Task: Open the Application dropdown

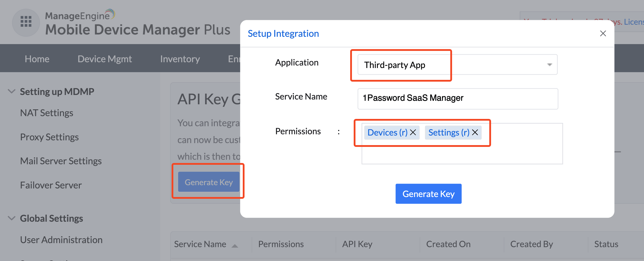Action: point(457,65)
